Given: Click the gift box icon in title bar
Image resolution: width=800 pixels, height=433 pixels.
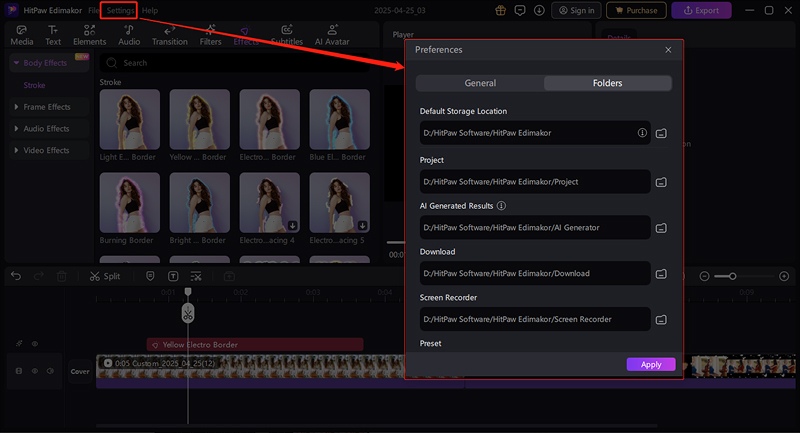Looking at the screenshot, I should pos(501,10).
